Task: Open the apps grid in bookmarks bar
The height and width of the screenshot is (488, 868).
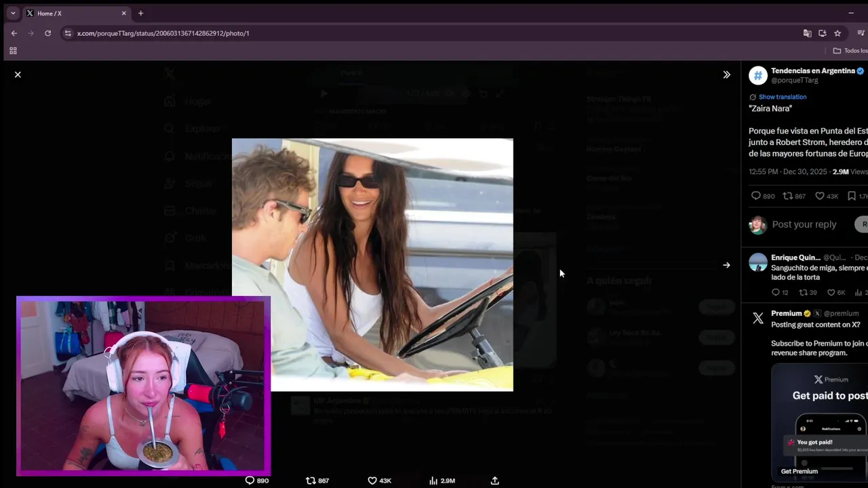Action: tap(13, 51)
